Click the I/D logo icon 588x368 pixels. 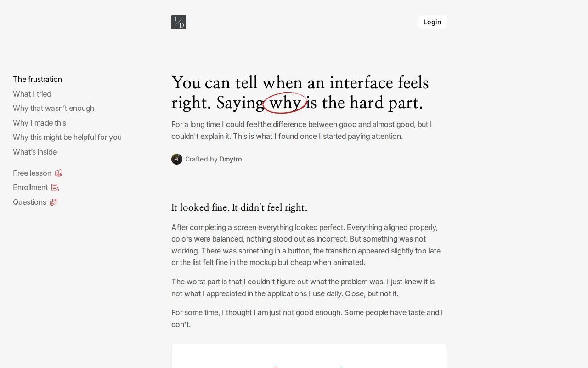[x=179, y=22]
